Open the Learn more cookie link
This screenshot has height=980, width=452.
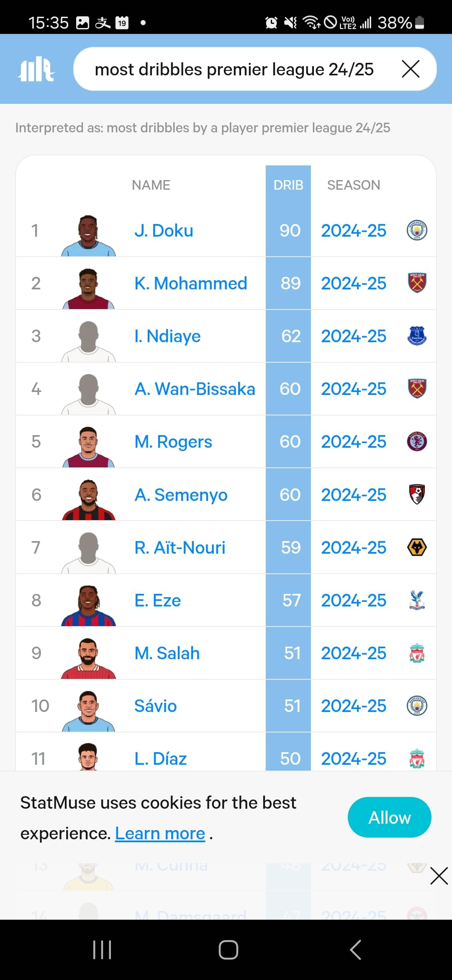point(160,833)
